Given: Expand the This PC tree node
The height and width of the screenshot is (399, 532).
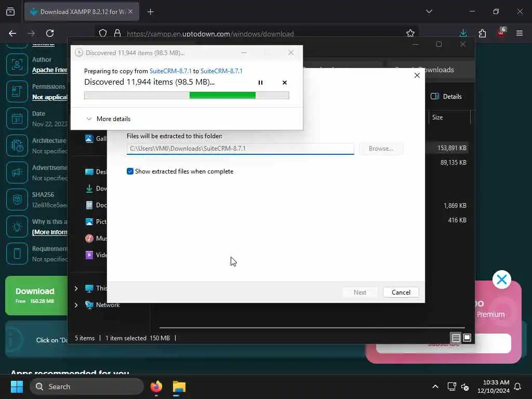Looking at the screenshot, I should pyautogui.click(x=76, y=288).
